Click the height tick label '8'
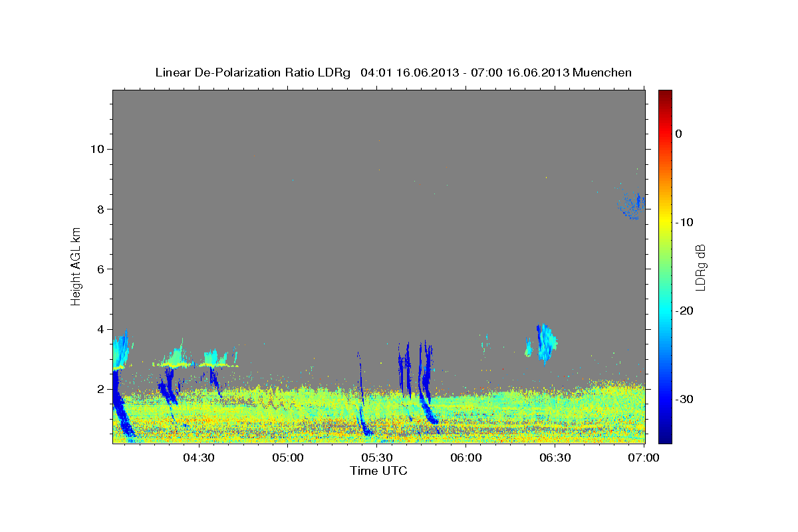 (100, 209)
